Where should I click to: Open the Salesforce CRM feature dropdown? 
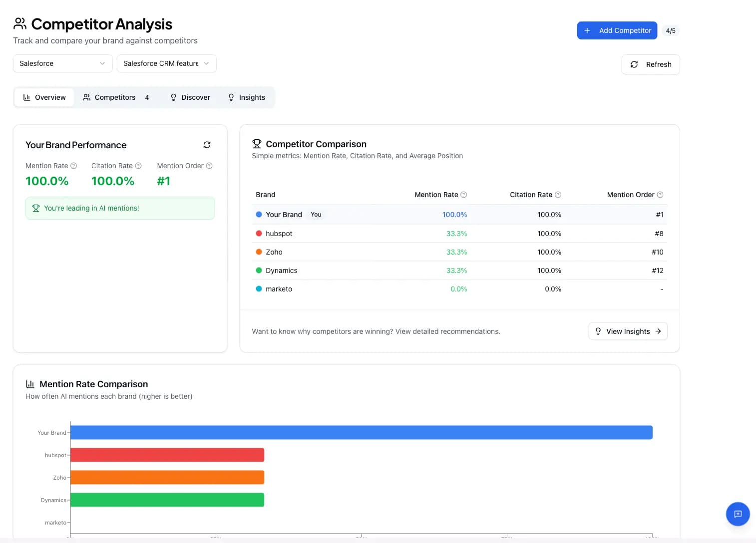pos(166,63)
